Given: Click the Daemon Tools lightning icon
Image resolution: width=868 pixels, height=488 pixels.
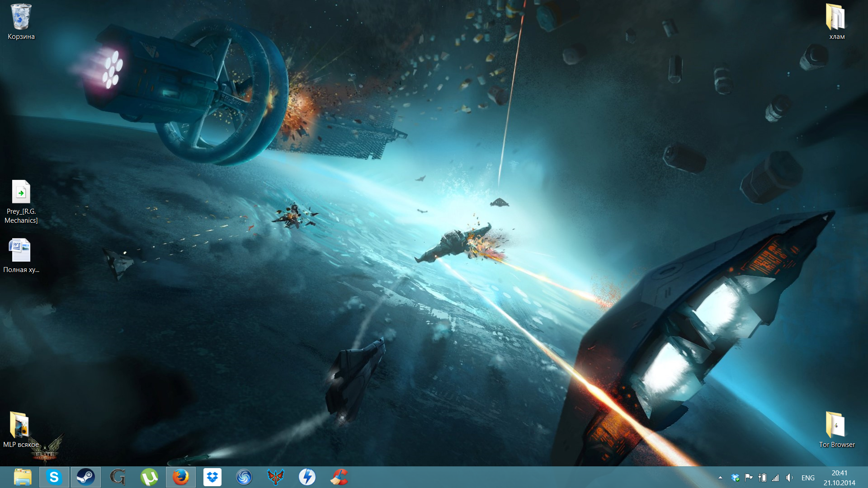Looking at the screenshot, I should (x=307, y=477).
